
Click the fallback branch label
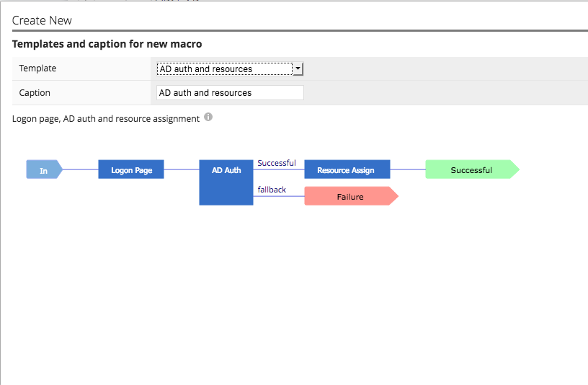[272, 190]
